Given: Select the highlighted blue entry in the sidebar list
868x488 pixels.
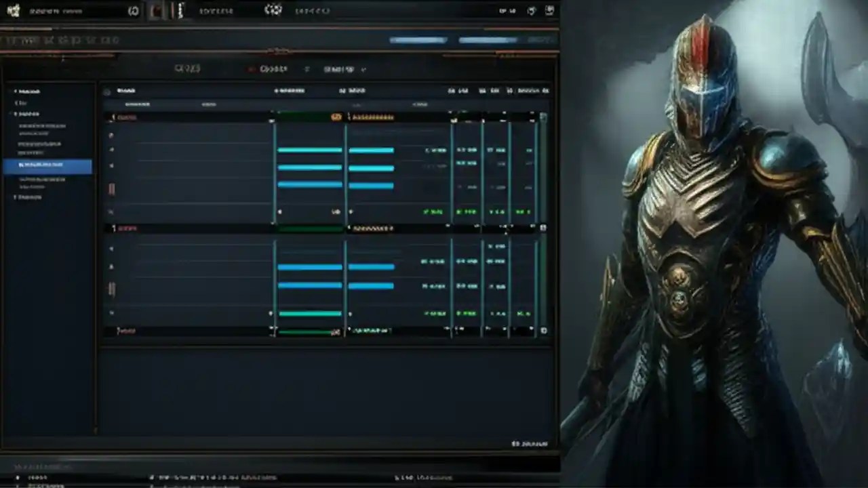Looking at the screenshot, I should pyautogui.click(x=49, y=164).
